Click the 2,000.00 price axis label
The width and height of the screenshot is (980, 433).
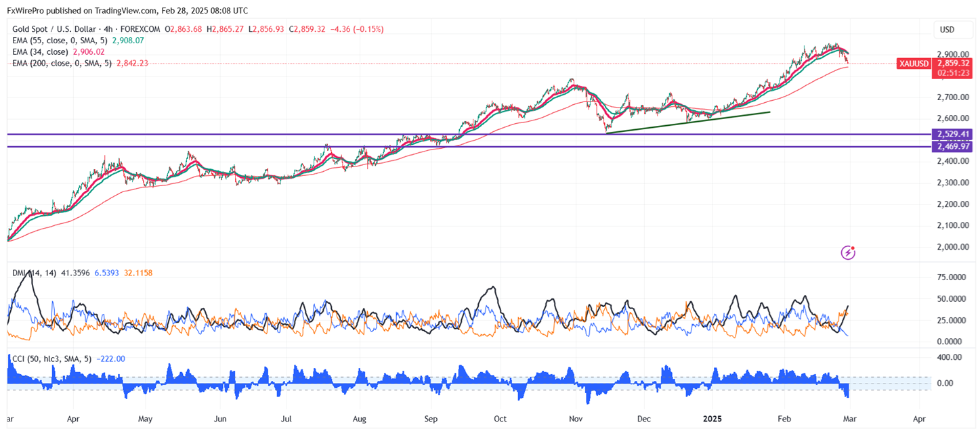tap(952, 247)
